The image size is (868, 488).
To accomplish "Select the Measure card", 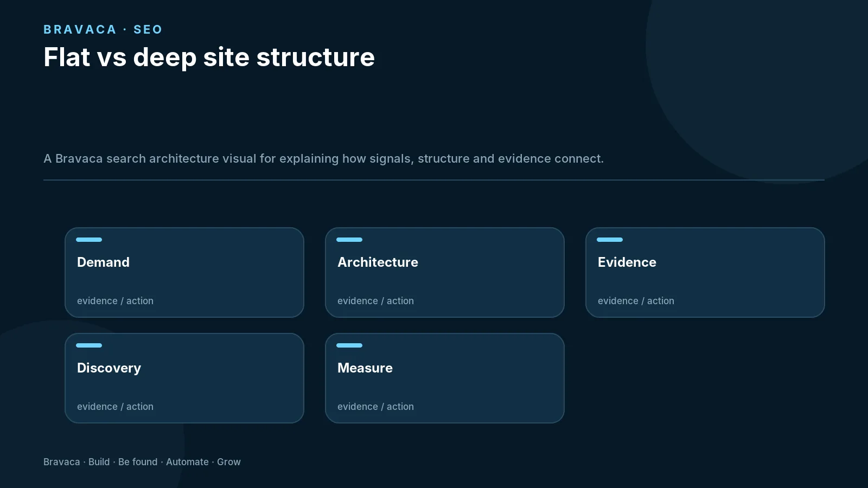I will [x=445, y=378].
